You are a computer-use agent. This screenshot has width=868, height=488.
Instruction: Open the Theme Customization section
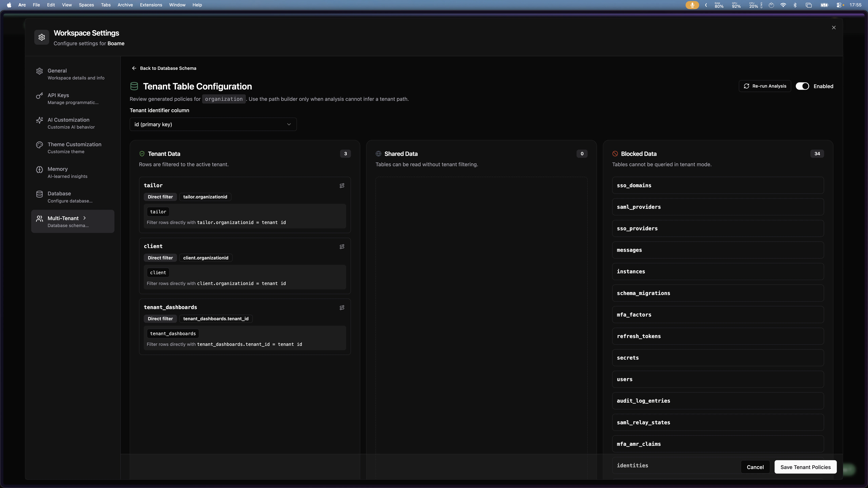tap(73, 148)
